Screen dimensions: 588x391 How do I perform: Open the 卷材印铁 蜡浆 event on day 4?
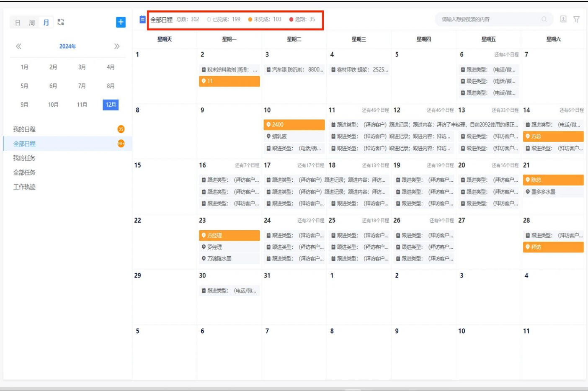pyautogui.click(x=359, y=69)
